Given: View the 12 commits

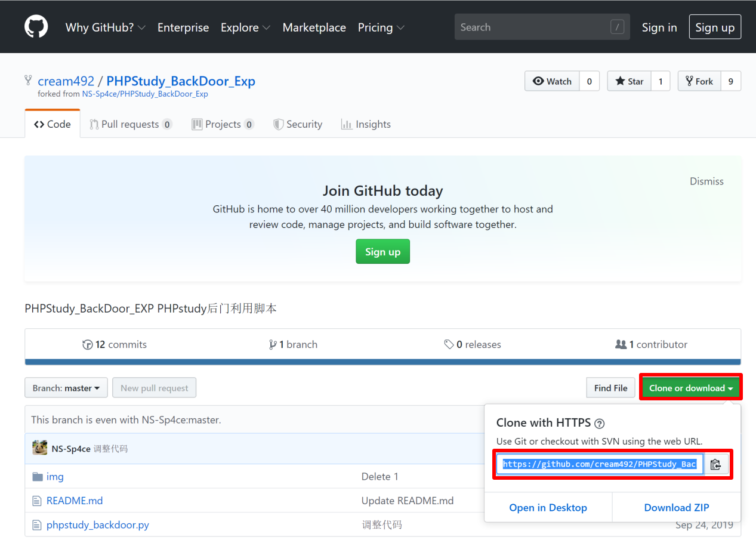Looking at the screenshot, I should coord(115,344).
